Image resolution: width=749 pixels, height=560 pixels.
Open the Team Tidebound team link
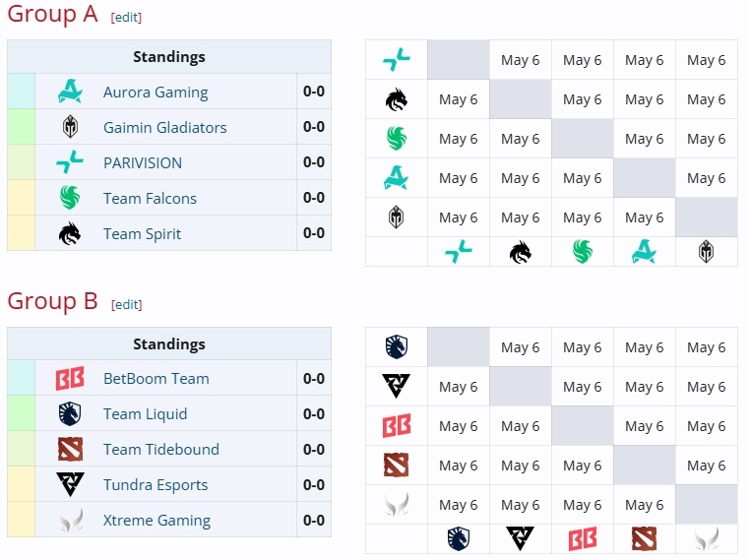pyautogui.click(x=161, y=449)
